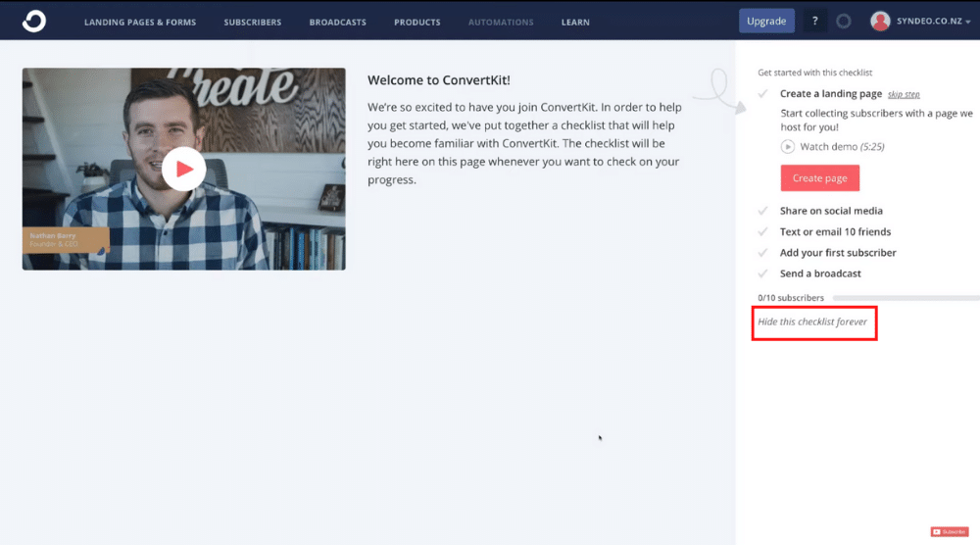Toggle the Send a broadcast checkmark

pos(762,273)
